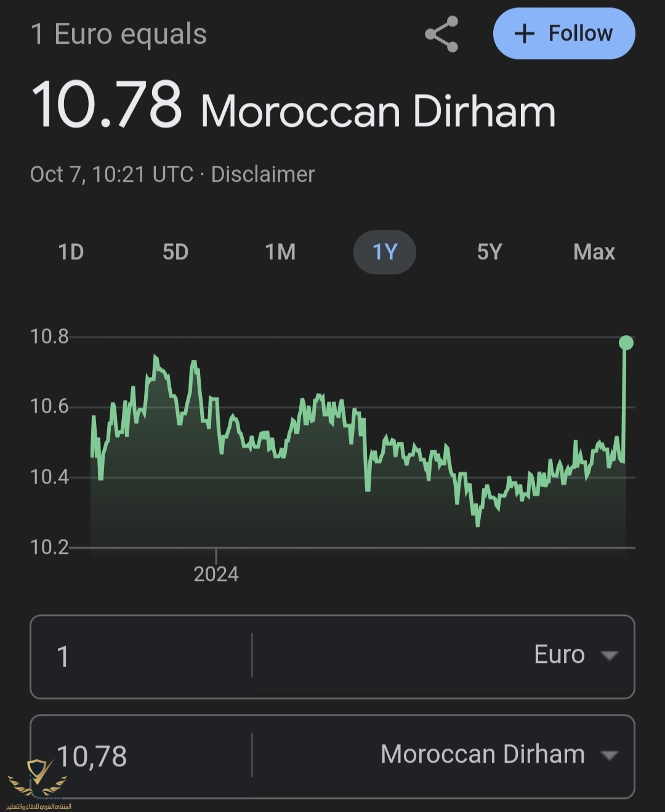Tap the share icon
The height and width of the screenshot is (812, 665).
click(x=442, y=34)
